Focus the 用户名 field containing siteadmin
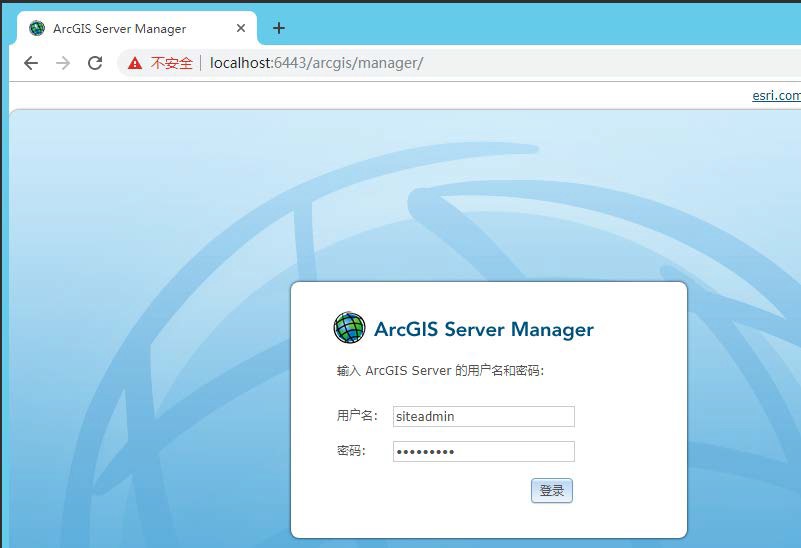 [484, 416]
